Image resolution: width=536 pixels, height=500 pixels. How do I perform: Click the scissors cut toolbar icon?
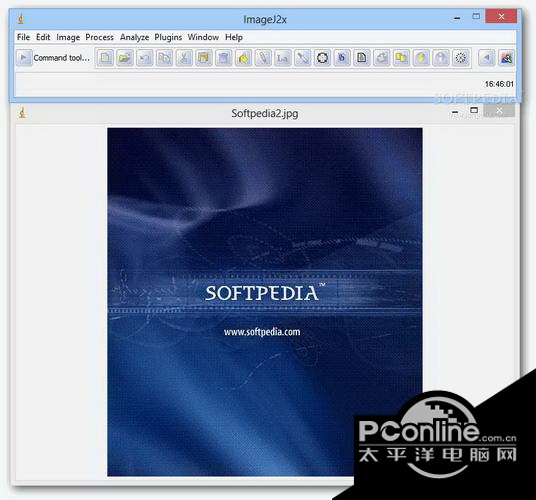click(x=184, y=58)
